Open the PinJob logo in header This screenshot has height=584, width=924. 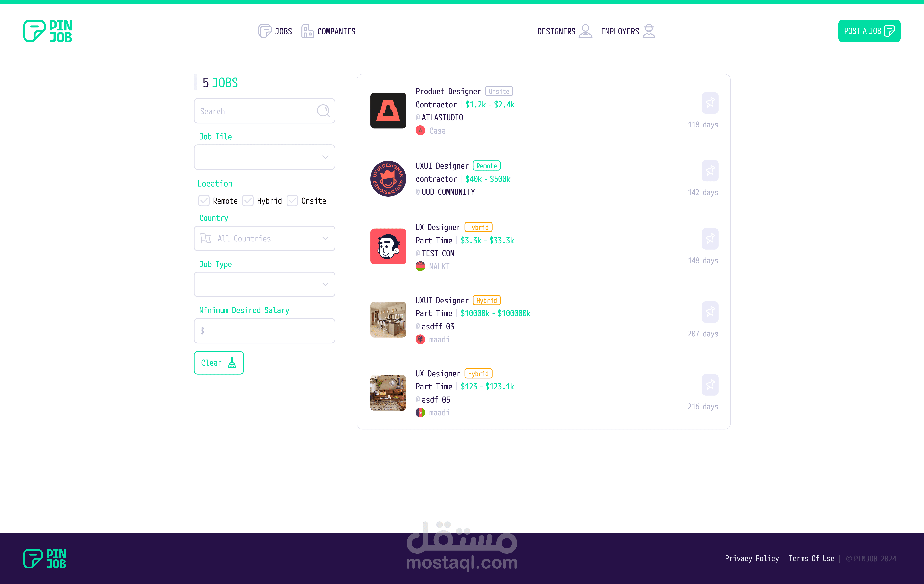[x=48, y=31]
